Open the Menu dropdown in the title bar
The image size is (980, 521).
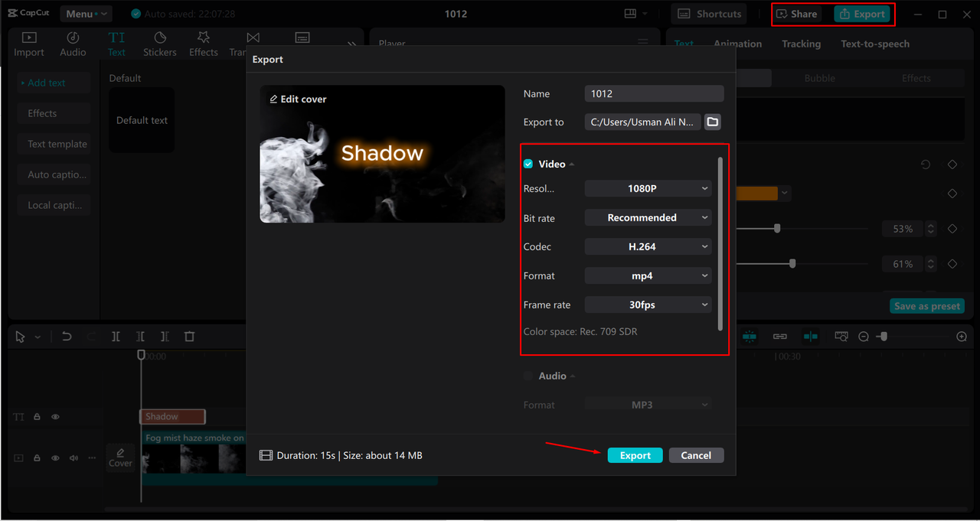click(x=84, y=14)
